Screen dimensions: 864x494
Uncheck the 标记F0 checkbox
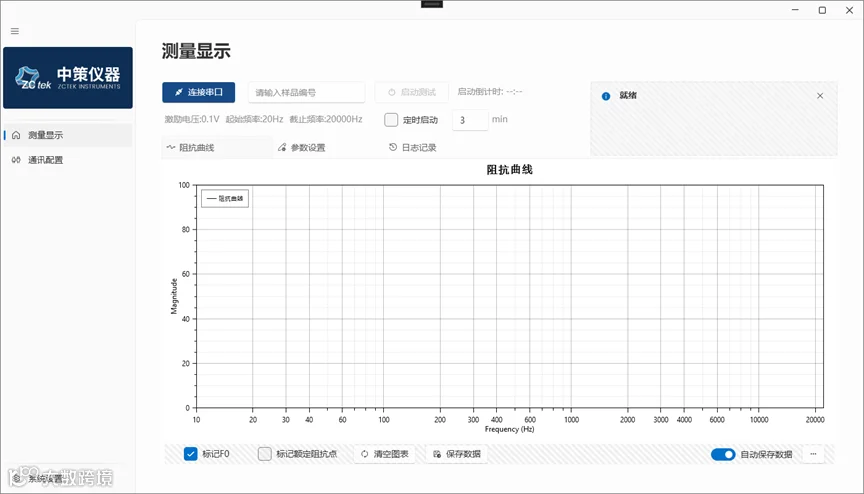[190, 454]
